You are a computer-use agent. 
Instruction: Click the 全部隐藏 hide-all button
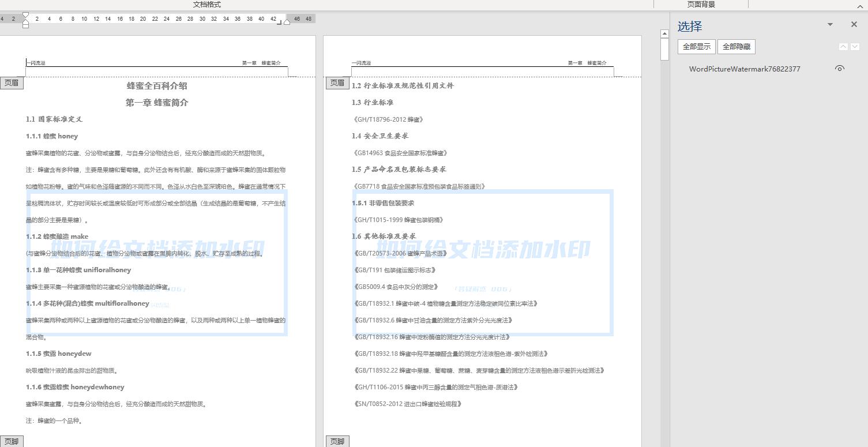pyautogui.click(x=736, y=47)
